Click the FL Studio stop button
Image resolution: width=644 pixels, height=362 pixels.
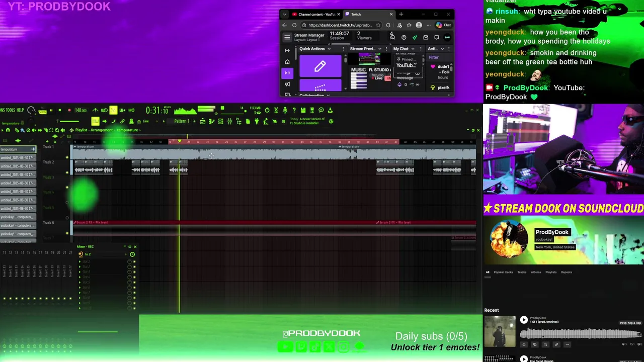(60, 110)
